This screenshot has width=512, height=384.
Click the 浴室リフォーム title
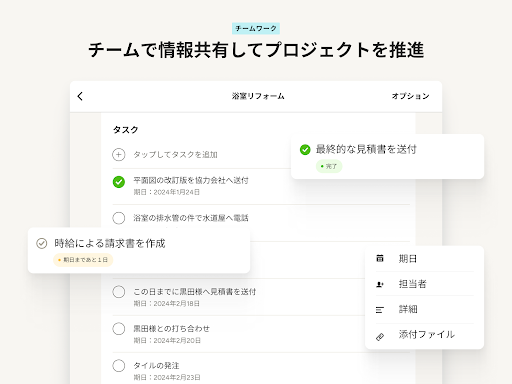coord(258,96)
